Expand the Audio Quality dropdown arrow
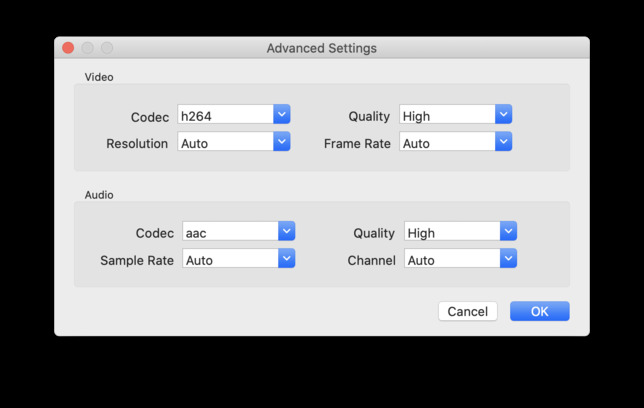 508,232
